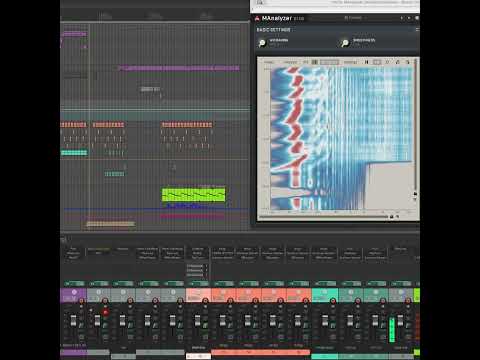Pause the analyzer display
480x360 pixels.
pyautogui.click(x=366, y=62)
